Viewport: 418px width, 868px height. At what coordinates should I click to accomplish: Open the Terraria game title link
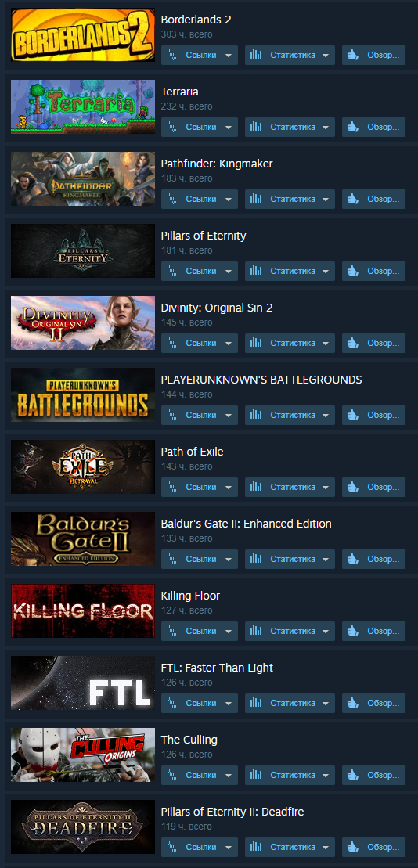tap(180, 92)
